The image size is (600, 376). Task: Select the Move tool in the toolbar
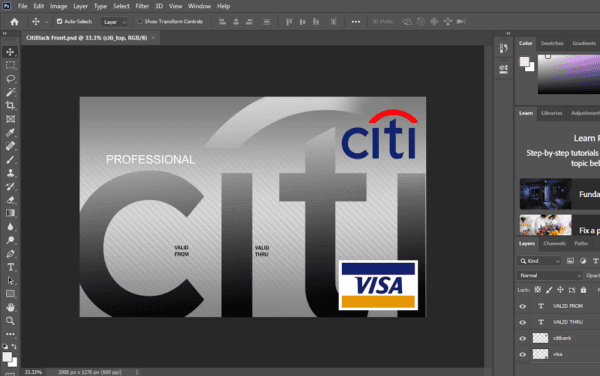click(x=10, y=52)
